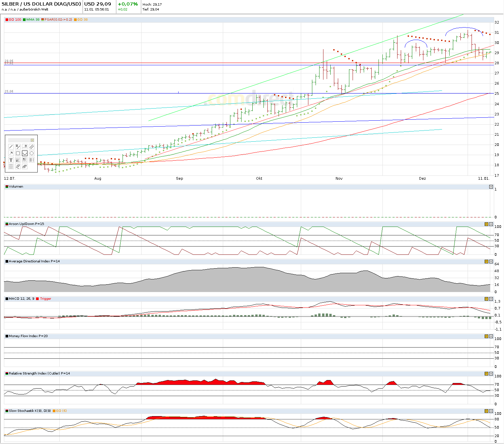Select the downward fan lines tool
This screenshot has height=444, width=504.
pyautogui.click(x=25, y=160)
